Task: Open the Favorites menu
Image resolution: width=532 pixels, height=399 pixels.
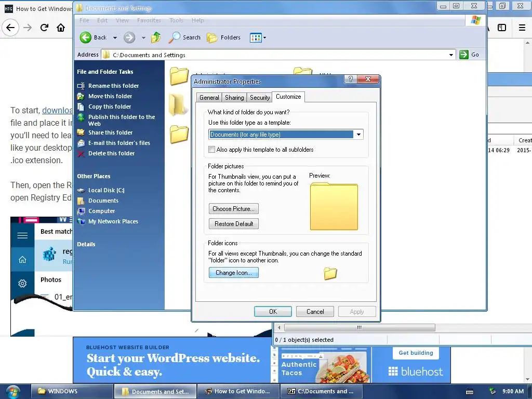Action: pos(149,20)
